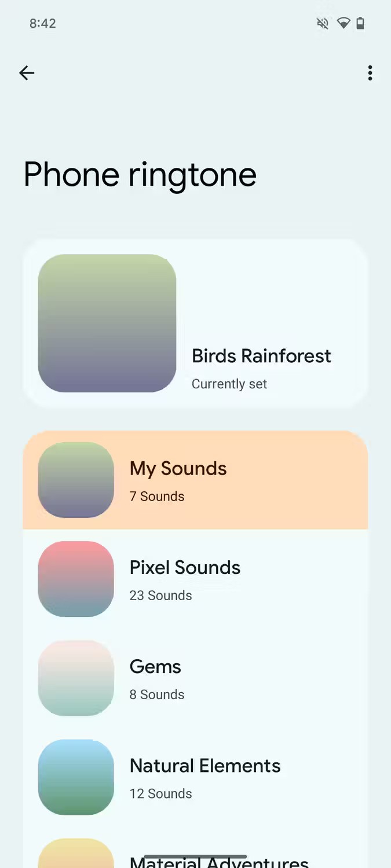Tap the battery status icon
391x868 pixels.
[x=360, y=24]
